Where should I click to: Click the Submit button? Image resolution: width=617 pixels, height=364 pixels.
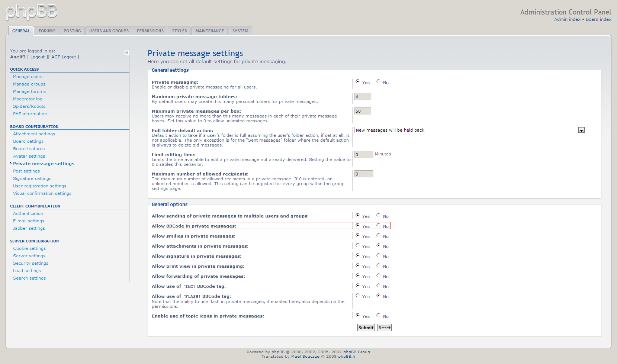366,328
